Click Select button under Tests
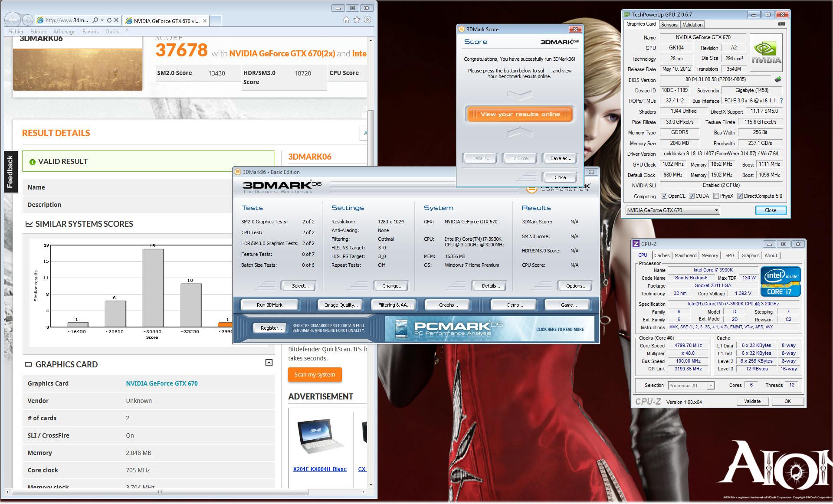The image size is (833, 504). tap(300, 286)
